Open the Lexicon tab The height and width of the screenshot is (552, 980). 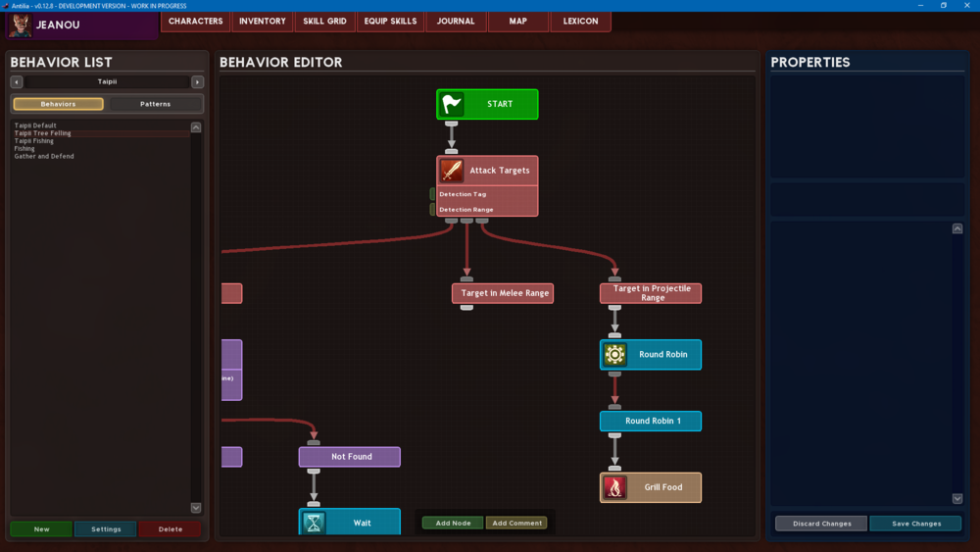[x=580, y=22]
